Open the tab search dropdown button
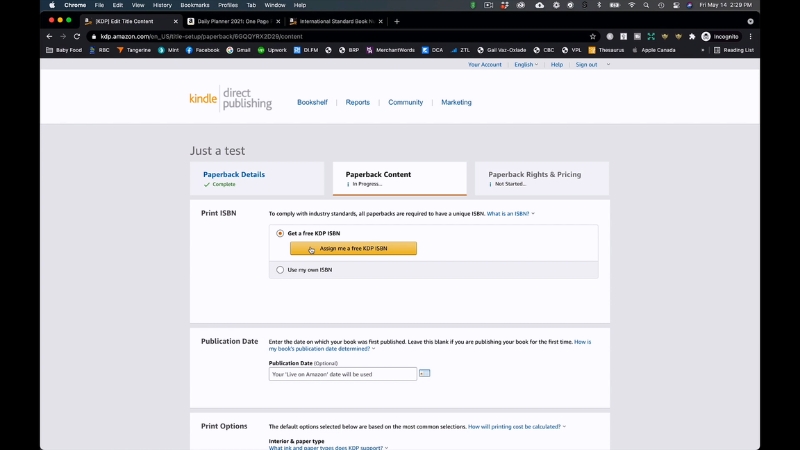Image resolution: width=800 pixels, height=450 pixels. click(x=750, y=21)
